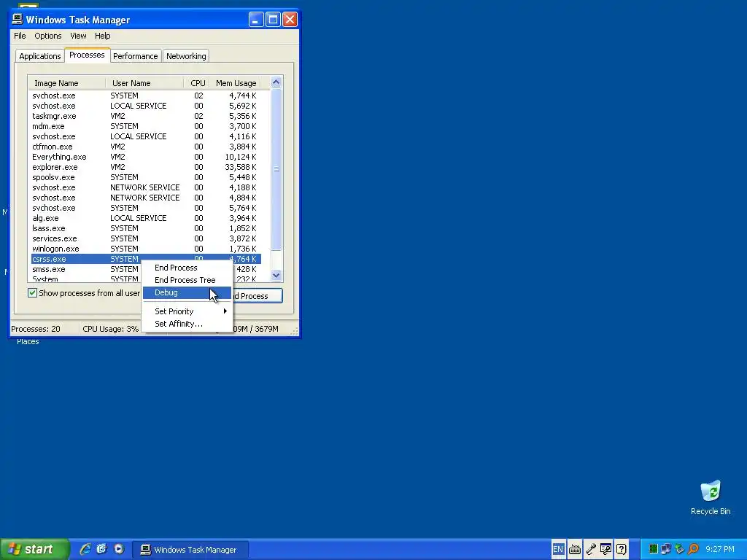
Task: Click the End Process button
Action: tap(258, 296)
